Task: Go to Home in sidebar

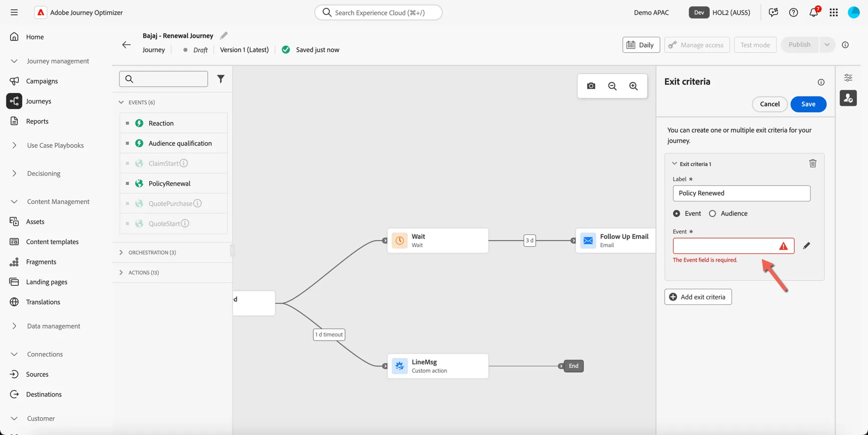Action: tap(35, 37)
